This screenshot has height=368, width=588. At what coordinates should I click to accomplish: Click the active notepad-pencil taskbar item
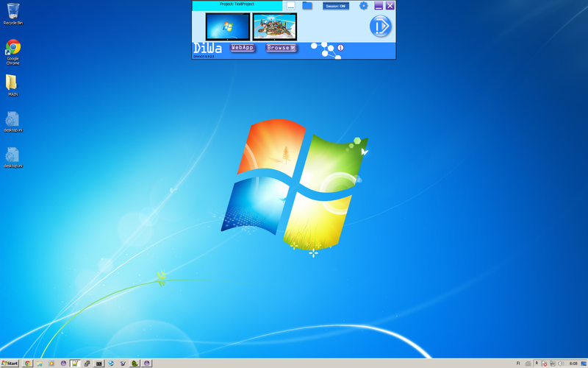click(75, 363)
